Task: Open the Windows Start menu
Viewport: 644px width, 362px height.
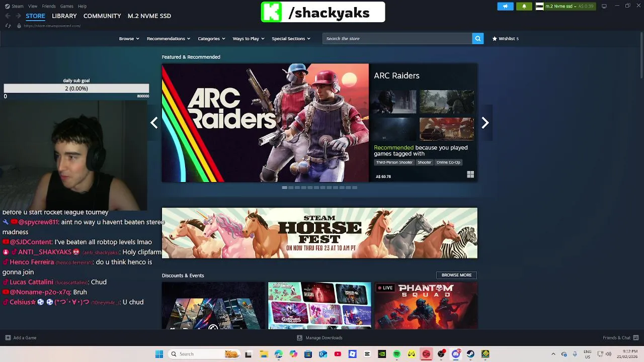Action: coord(159,354)
